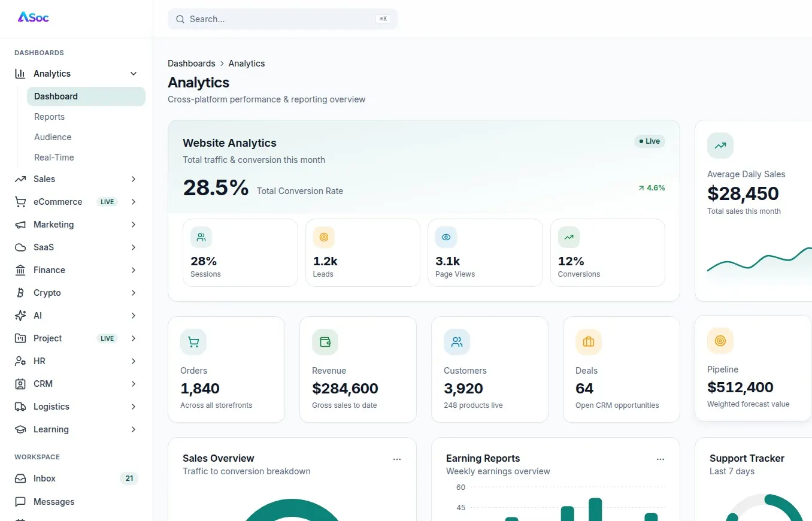Click the Deals briefcase icon
The width and height of the screenshot is (812, 521).
pos(589,342)
